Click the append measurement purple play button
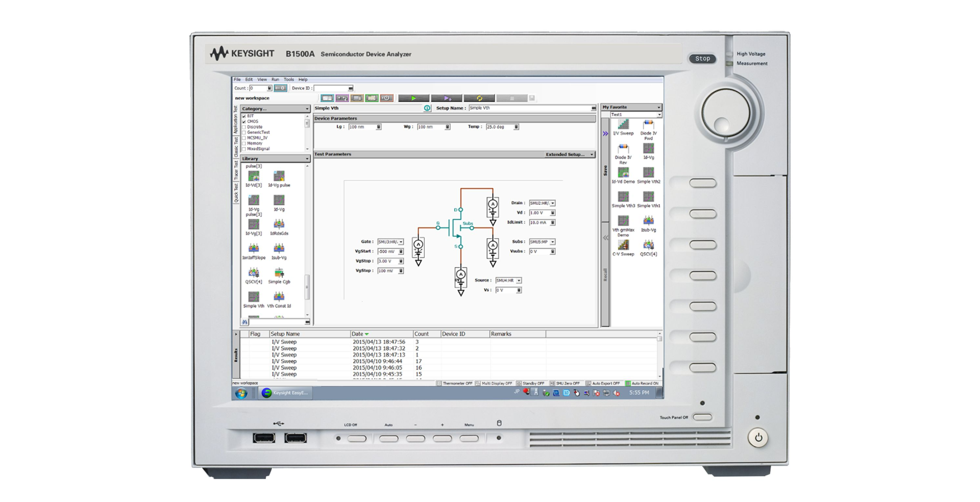980x502 pixels. coord(447,98)
